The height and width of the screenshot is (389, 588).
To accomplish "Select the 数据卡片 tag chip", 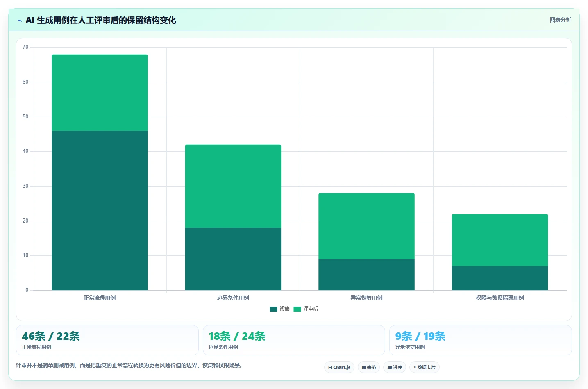I will pos(425,367).
